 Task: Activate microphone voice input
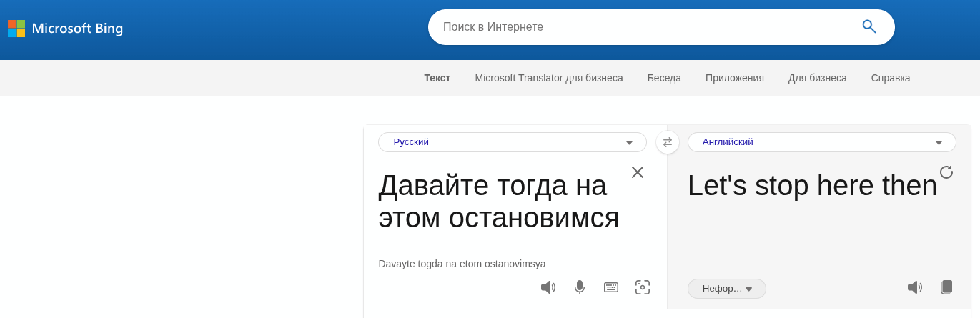(x=580, y=287)
